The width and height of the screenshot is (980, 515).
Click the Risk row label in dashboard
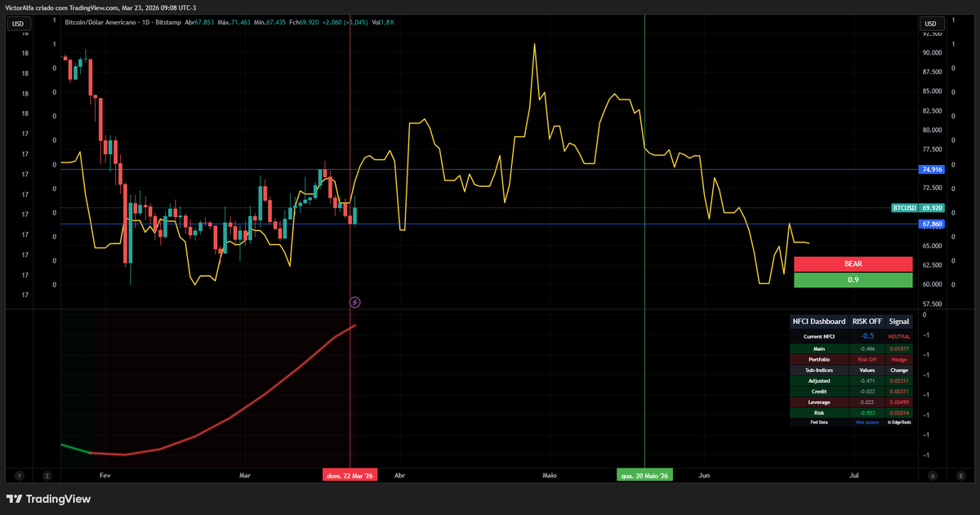click(819, 412)
